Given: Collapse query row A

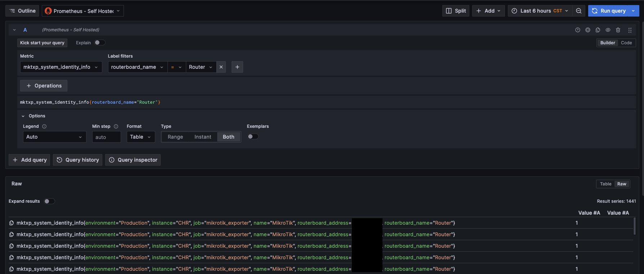Looking at the screenshot, I should (x=14, y=30).
